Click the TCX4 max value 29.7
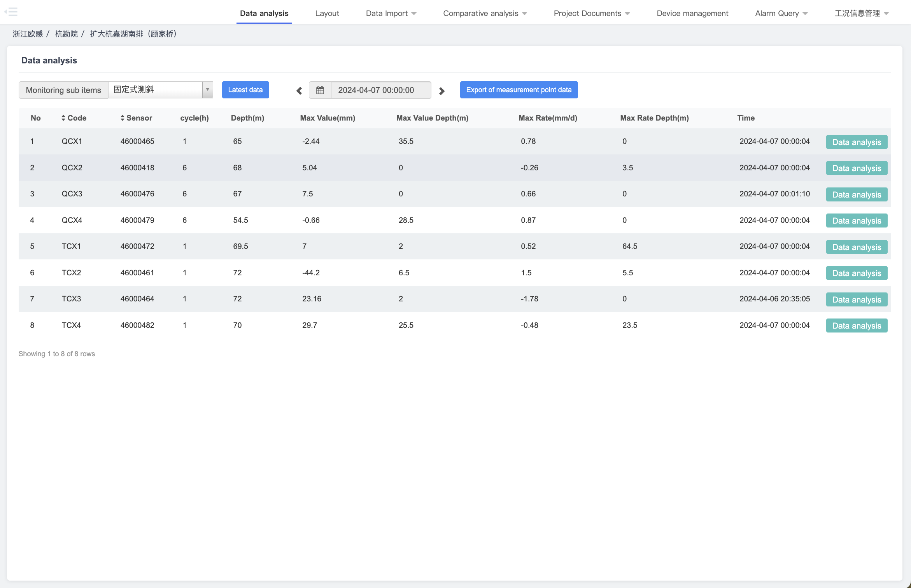The image size is (911, 588). (310, 325)
